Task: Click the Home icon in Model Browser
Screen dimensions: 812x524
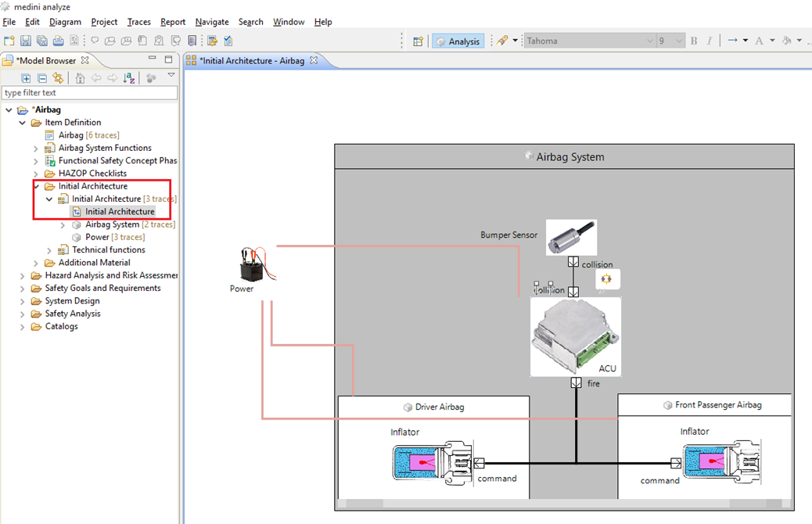Action: [80, 77]
